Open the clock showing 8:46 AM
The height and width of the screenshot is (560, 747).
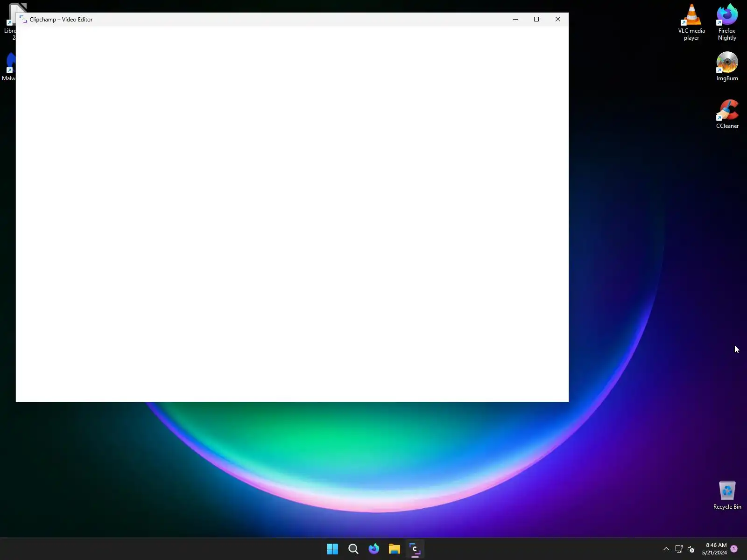714,549
